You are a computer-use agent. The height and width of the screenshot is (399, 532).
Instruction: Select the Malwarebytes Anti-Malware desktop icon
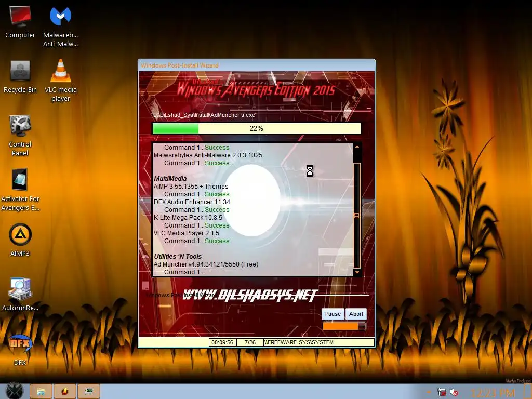coord(60,26)
